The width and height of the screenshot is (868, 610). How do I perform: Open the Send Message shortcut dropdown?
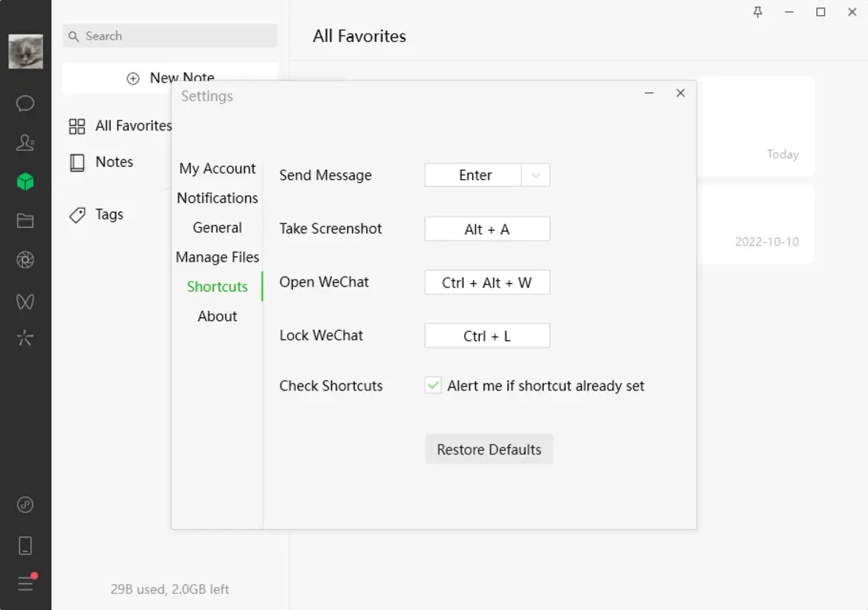coord(534,175)
